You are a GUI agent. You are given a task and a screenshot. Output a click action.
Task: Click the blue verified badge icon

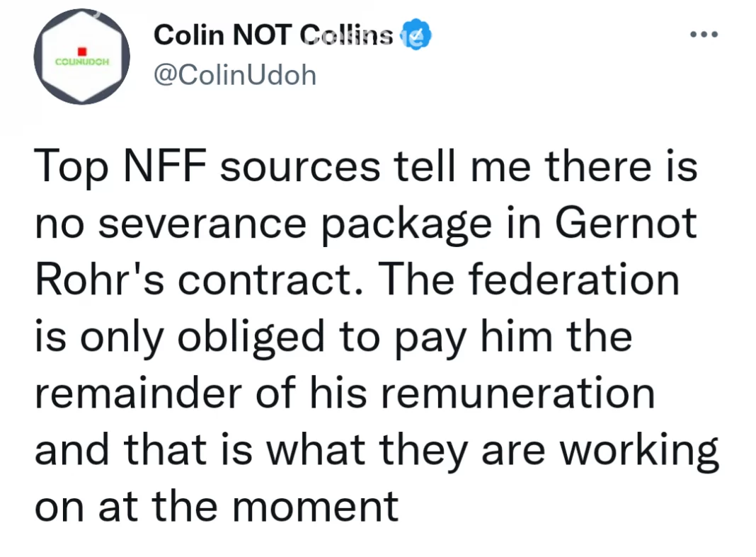coord(416,35)
